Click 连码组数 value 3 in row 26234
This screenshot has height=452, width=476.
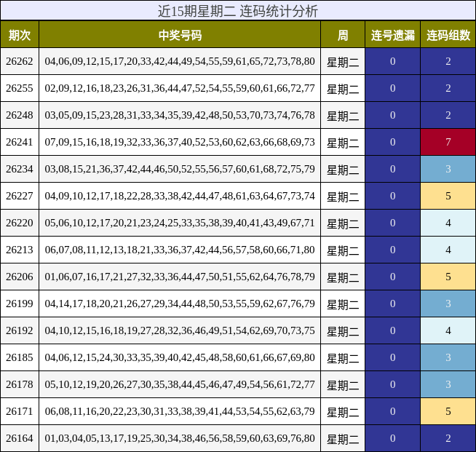click(x=448, y=169)
